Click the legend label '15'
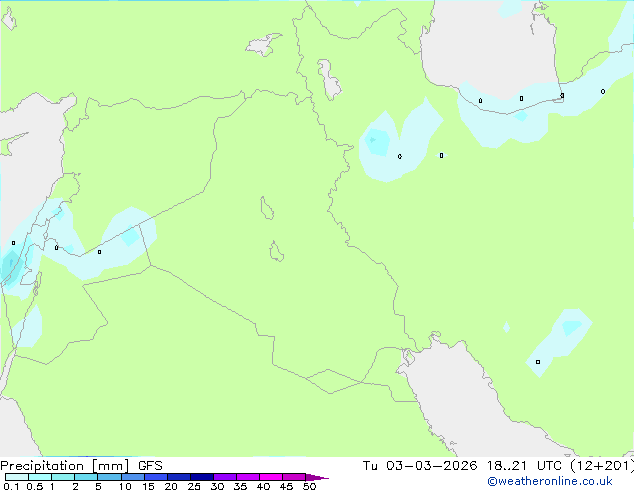Viewport: 634px width, 490px height. click(x=148, y=486)
